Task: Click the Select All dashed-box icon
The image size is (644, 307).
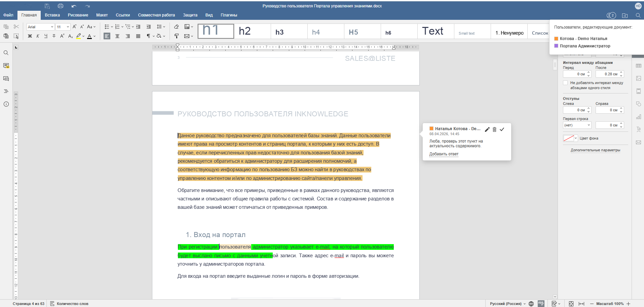Action: click(16, 36)
